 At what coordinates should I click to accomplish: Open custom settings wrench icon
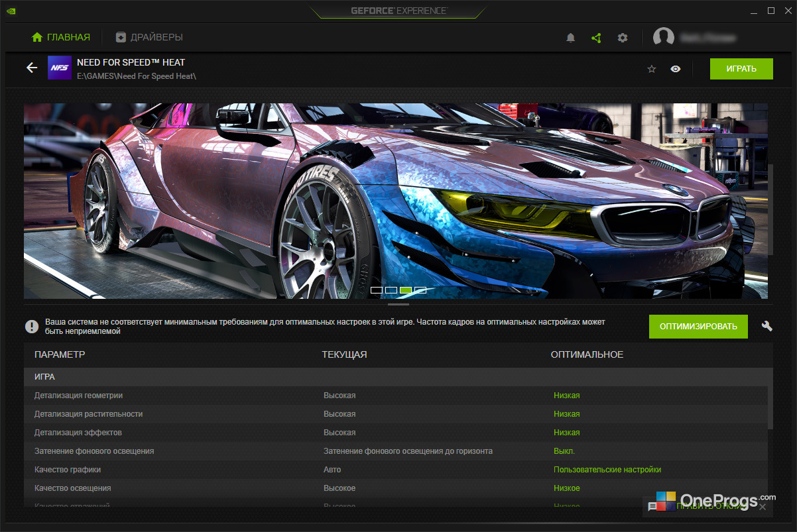tap(767, 326)
